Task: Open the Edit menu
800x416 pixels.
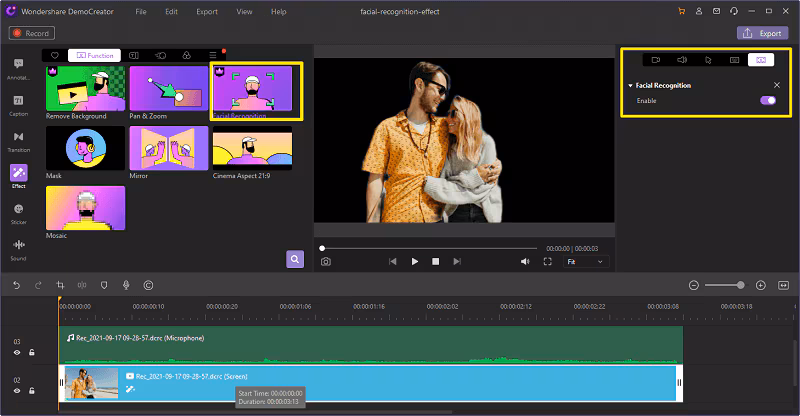Action: click(171, 11)
